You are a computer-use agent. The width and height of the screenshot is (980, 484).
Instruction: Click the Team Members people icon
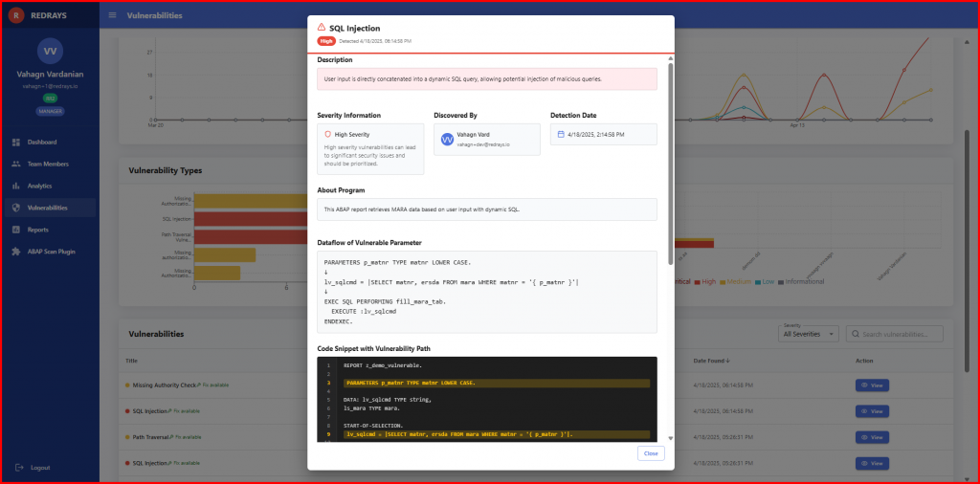pyautogui.click(x=16, y=164)
